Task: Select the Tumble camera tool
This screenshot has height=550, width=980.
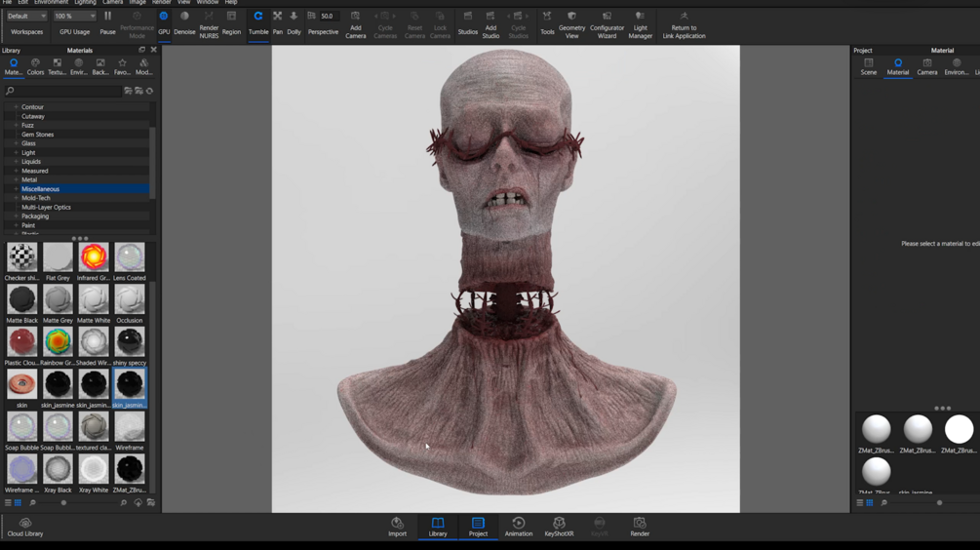Action: point(258,23)
